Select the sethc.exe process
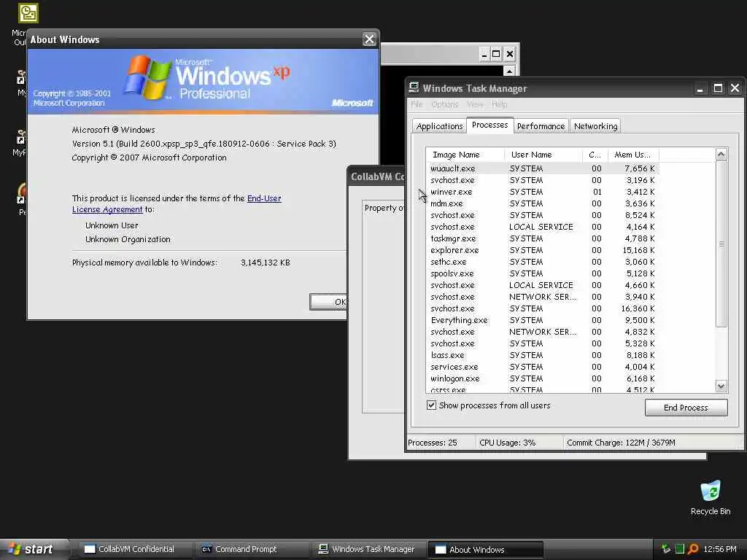Screen dimensions: 747x560 (543, 262)
